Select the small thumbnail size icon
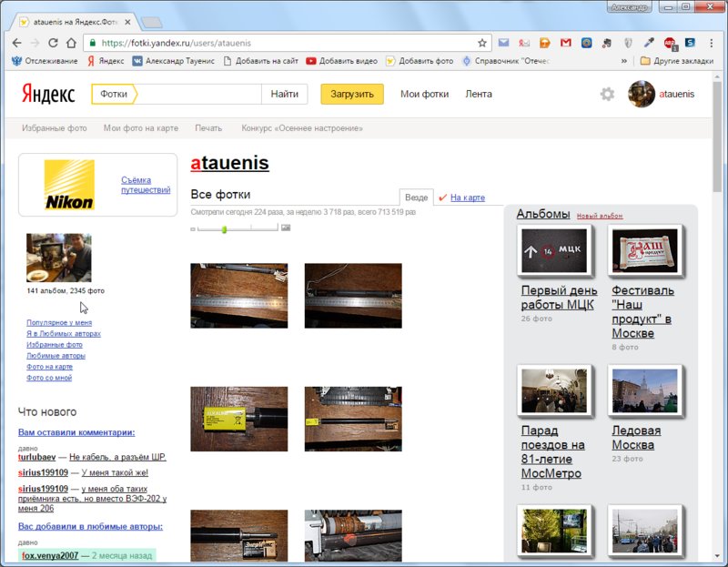 point(193,229)
